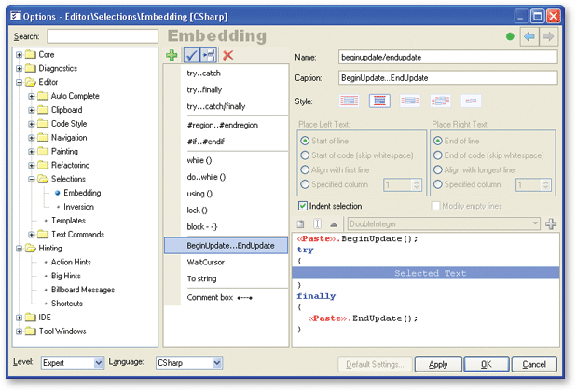Select Align with first line option
The image size is (577, 392).
[305, 169]
